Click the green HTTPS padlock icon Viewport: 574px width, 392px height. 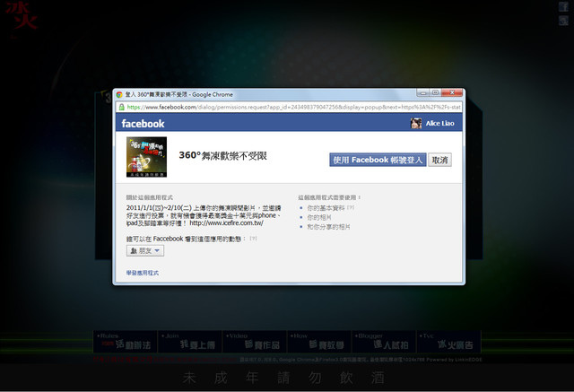point(122,108)
